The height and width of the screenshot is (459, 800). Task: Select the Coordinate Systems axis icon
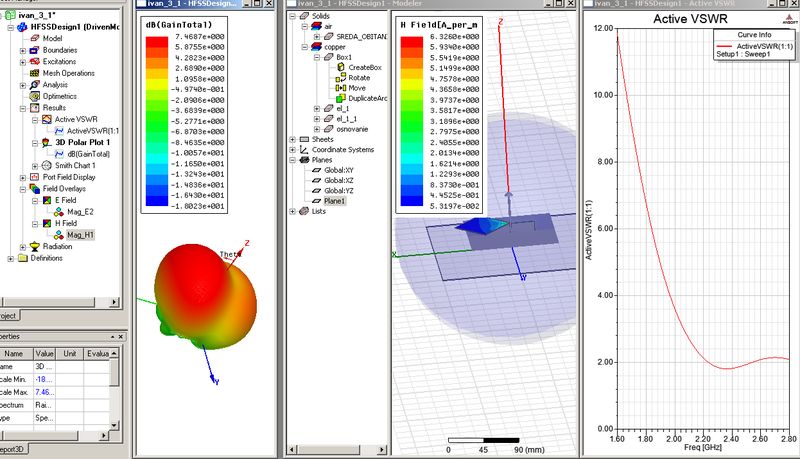304,150
